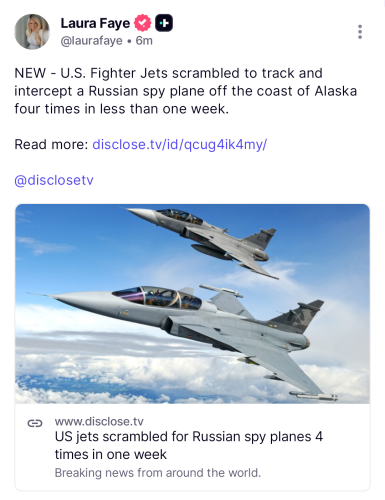Click the pink verified checkmark badge
Viewport: 385px width, 500px height.
(x=143, y=23)
